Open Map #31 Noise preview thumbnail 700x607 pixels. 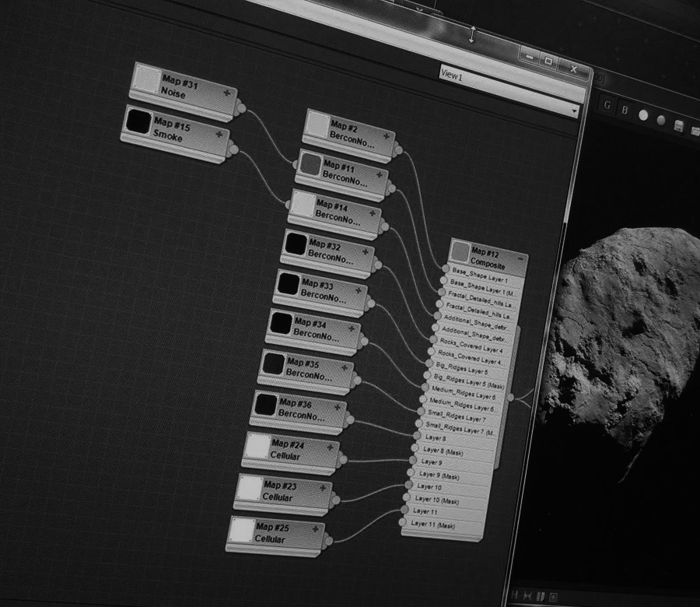click(x=147, y=79)
